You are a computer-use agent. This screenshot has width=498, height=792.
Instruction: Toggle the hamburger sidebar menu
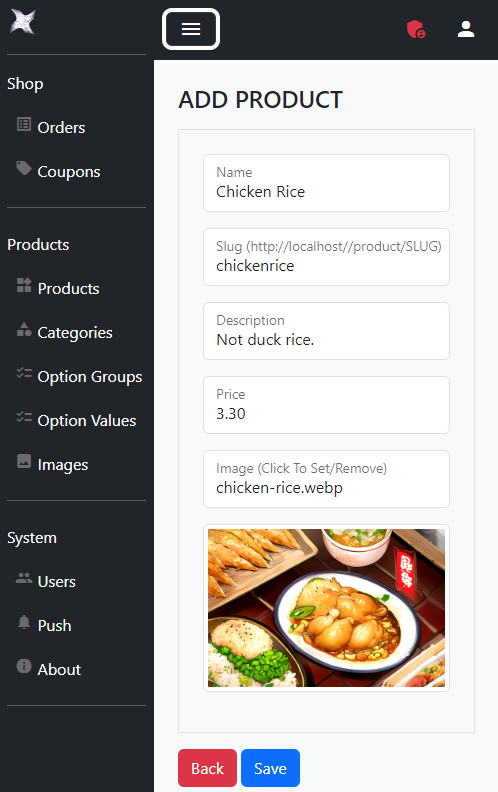pos(191,29)
